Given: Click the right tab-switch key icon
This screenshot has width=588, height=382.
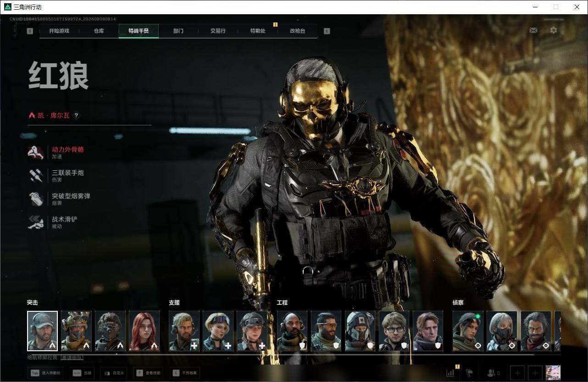Looking at the screenshot, I should click(327, 31).
